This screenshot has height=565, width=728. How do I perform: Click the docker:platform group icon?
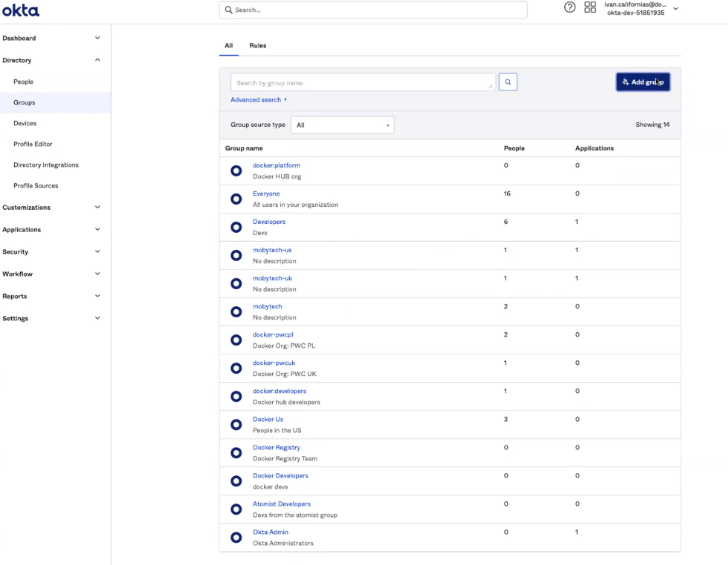coord(236,171)
